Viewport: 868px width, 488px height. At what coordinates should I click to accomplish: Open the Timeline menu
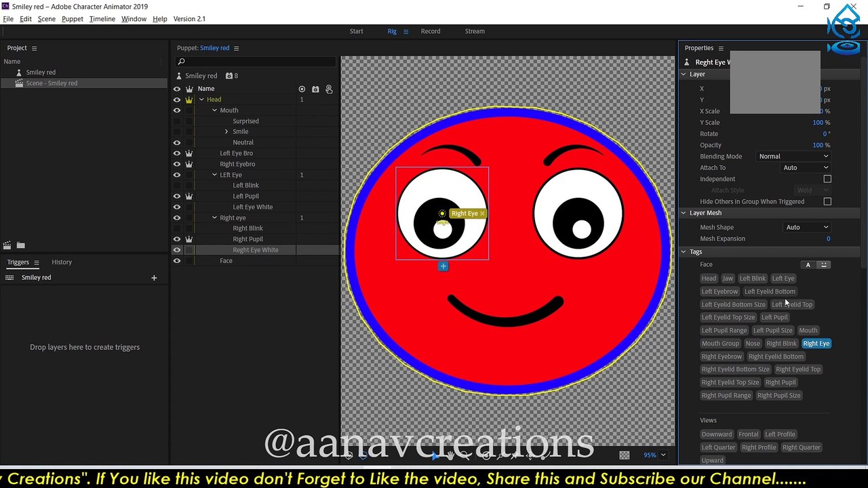tap(102, 19)
